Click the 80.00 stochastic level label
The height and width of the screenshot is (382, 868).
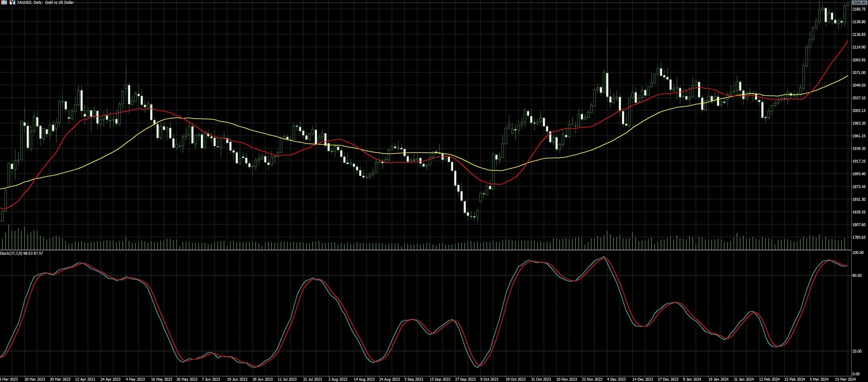click(856, 276)
